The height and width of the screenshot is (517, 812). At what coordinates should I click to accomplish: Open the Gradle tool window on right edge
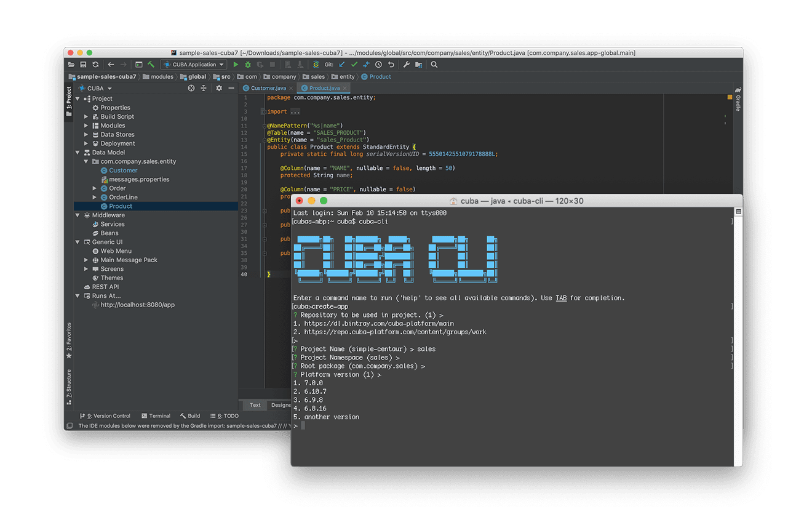click(x=738, y=98)
